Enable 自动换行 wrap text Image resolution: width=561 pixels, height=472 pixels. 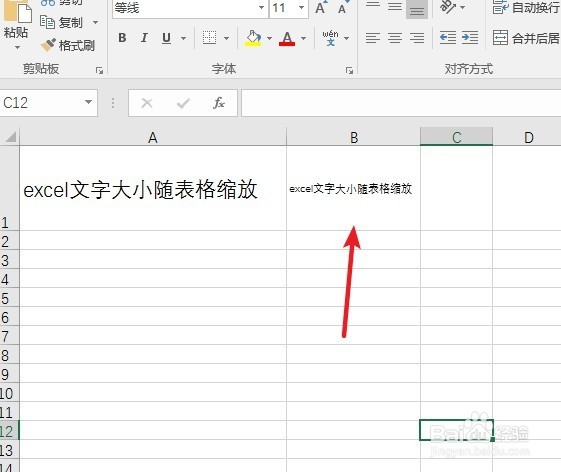[x=526, y=7]
